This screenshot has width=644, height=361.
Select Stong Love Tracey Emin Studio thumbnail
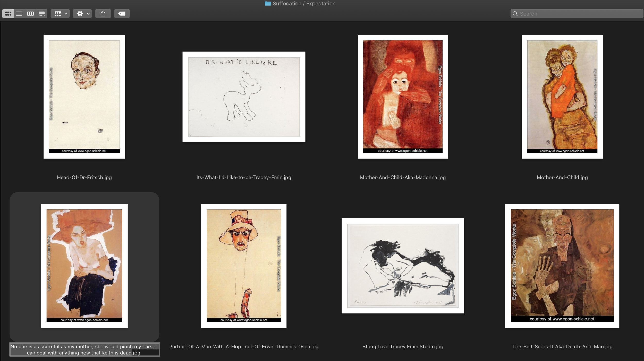click(403, 266)
